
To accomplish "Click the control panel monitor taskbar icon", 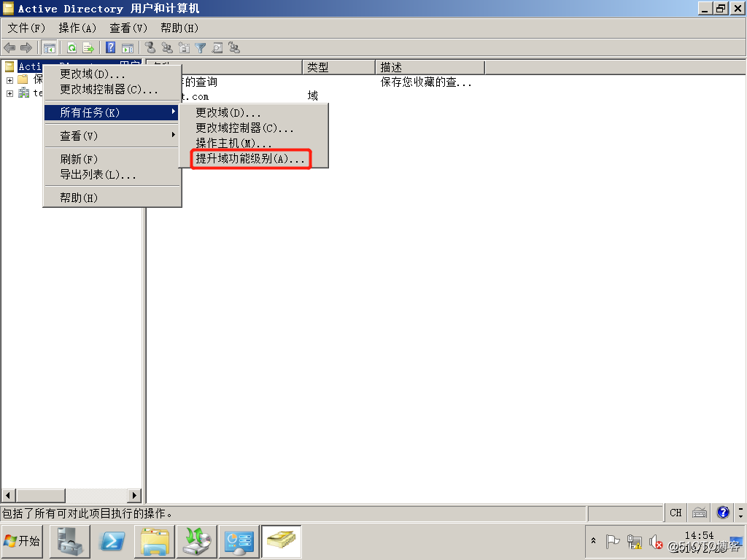I will click(239, 542).
